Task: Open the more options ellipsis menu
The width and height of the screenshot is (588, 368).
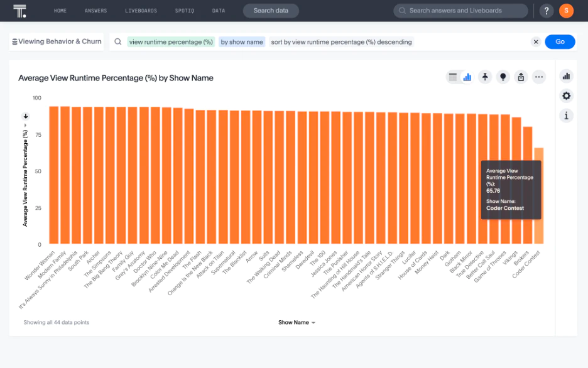Action: (x=539, y=77)
